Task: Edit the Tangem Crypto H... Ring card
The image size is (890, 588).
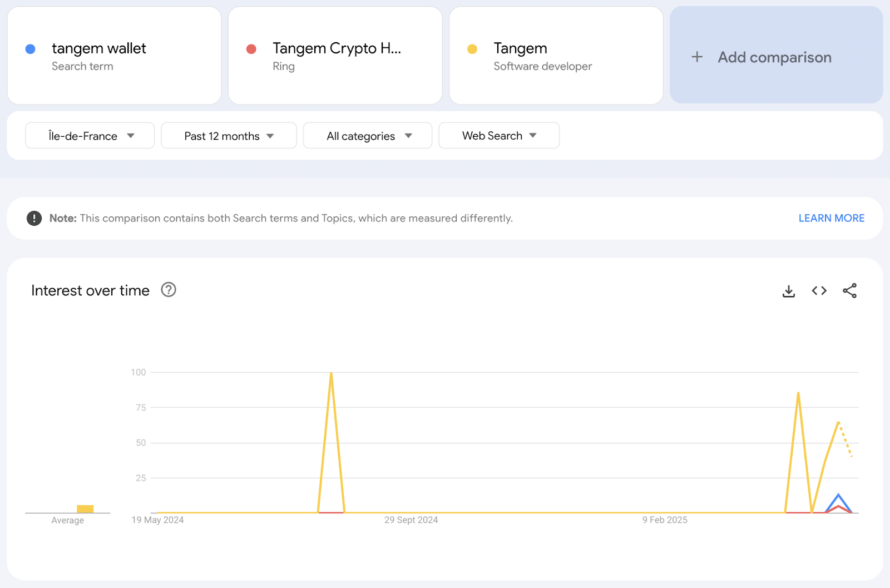Action: [335, 56]
